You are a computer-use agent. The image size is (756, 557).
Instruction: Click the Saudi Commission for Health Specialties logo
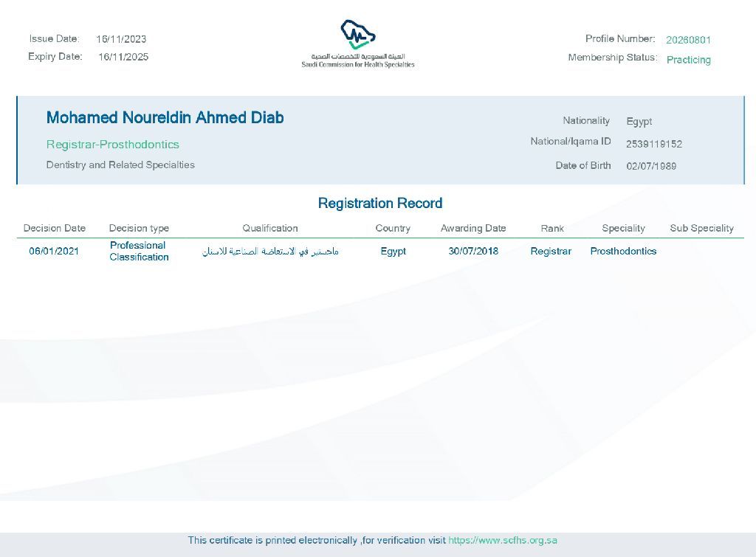pos(358,44)
